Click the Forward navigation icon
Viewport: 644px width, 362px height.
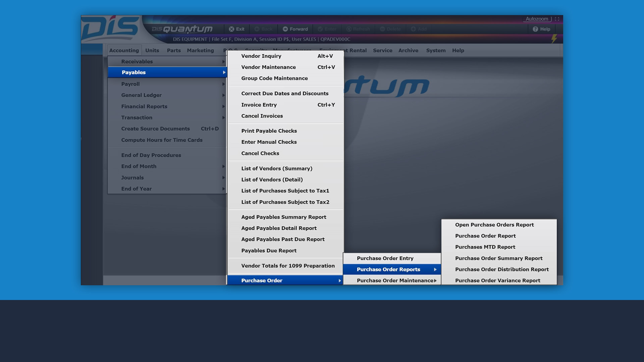tap(285, 29)
